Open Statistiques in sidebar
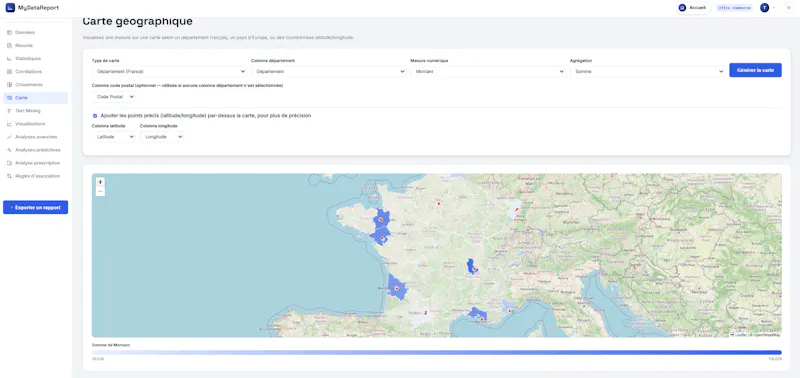Image resolution: width=800 pixels, height=378 pixels. 35,59
